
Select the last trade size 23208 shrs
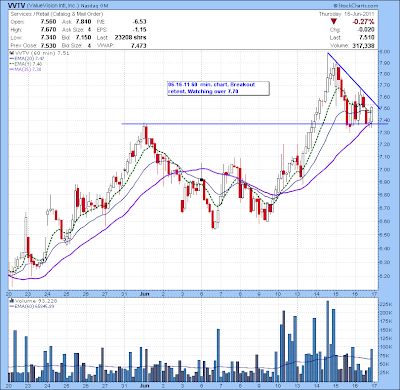click(130, 37)
